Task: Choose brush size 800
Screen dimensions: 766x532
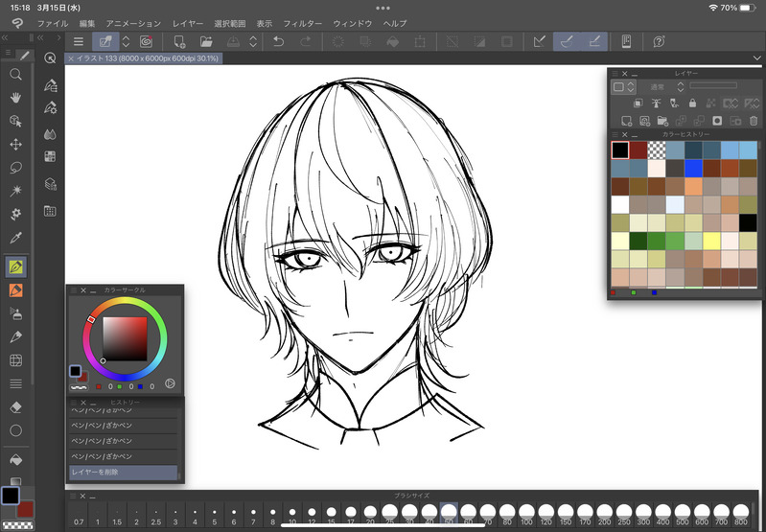Action: click(x=741, y=515)
